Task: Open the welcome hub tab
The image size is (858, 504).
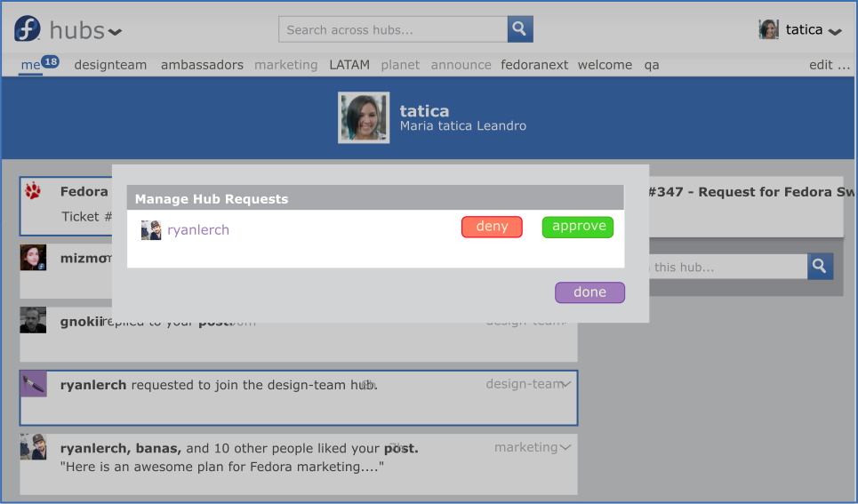Action: [x=605, y=65]
